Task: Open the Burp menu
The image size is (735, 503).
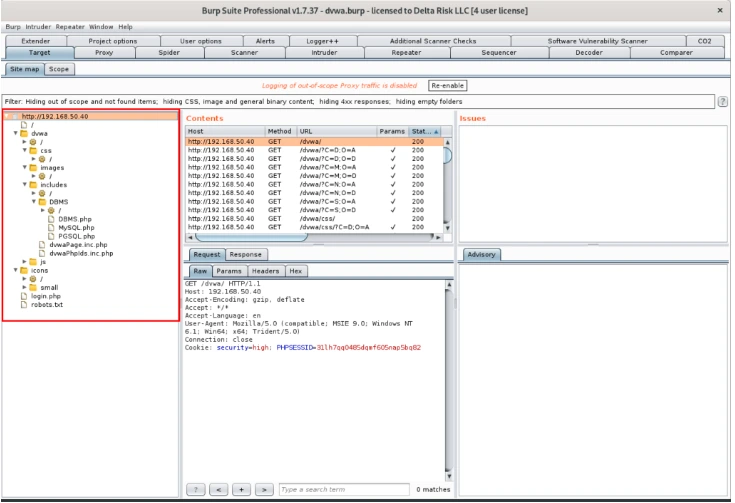Action: (x=13, y=27)
